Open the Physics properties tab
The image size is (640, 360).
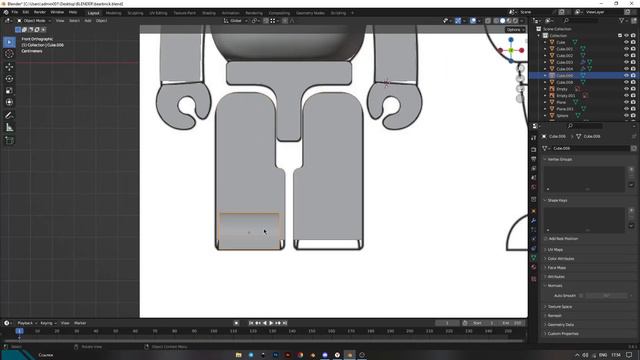point(533,239)
